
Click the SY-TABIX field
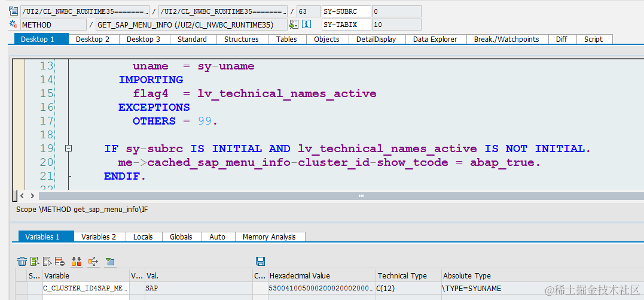click(346, 25)
